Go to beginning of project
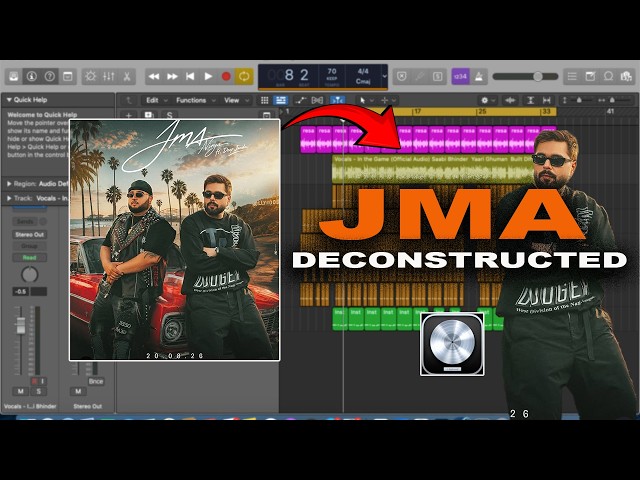The width and height of the screenshot is (640, 480). pyautogui.click(x=190, y=76)
